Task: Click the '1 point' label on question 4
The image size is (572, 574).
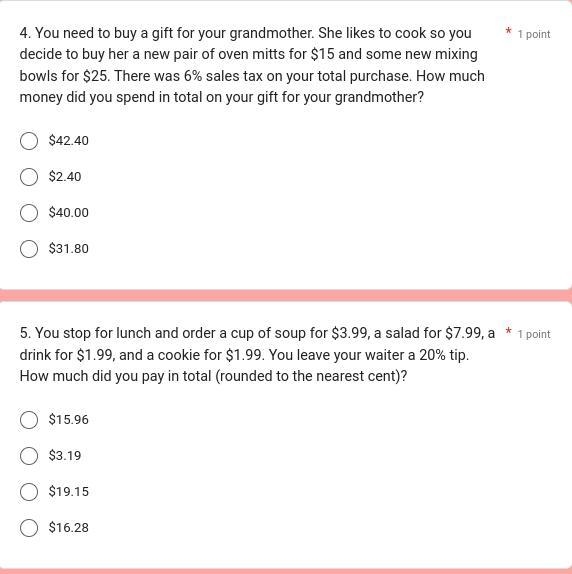Action: point(534,34)
